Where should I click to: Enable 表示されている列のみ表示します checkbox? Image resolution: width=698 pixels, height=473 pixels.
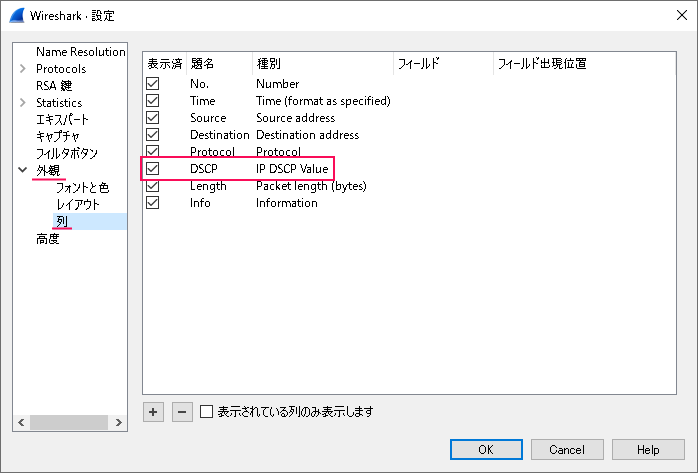click(x=206, y=412)
